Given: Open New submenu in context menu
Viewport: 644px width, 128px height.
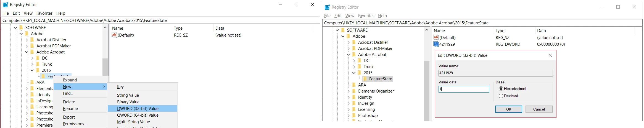Looking at the screenshot, I should pos(80,86).
